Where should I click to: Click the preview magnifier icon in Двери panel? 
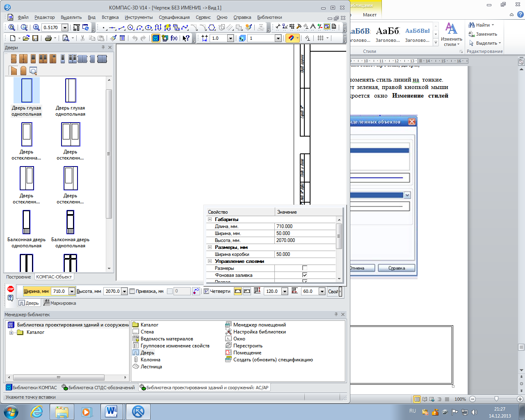click(x=33, y=71)
